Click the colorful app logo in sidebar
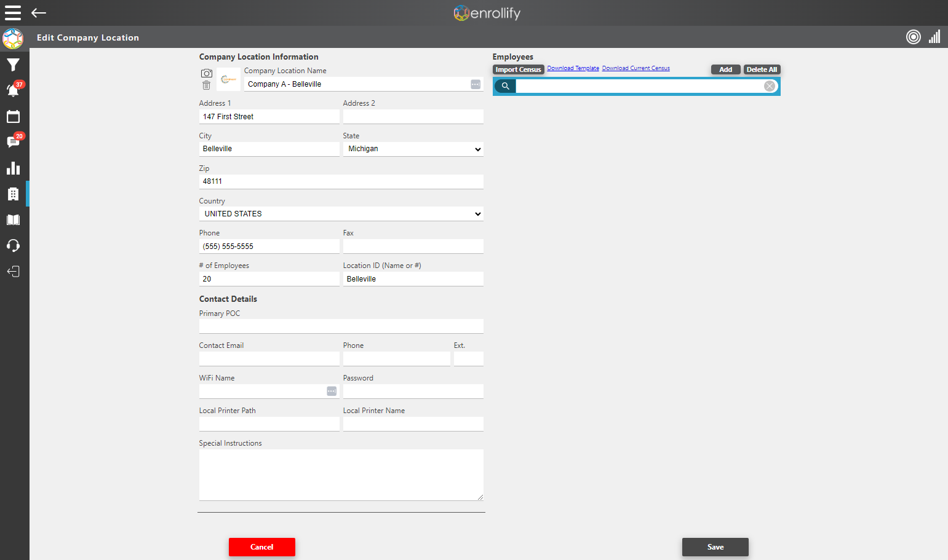The height and width of the screenshot is (560, 948). [x=13, y=39]
